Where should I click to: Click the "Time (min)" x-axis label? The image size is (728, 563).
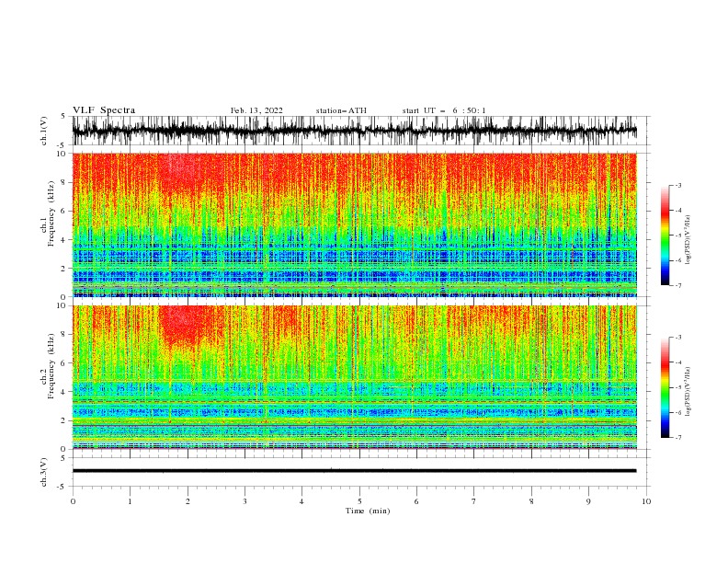[368, 511]
